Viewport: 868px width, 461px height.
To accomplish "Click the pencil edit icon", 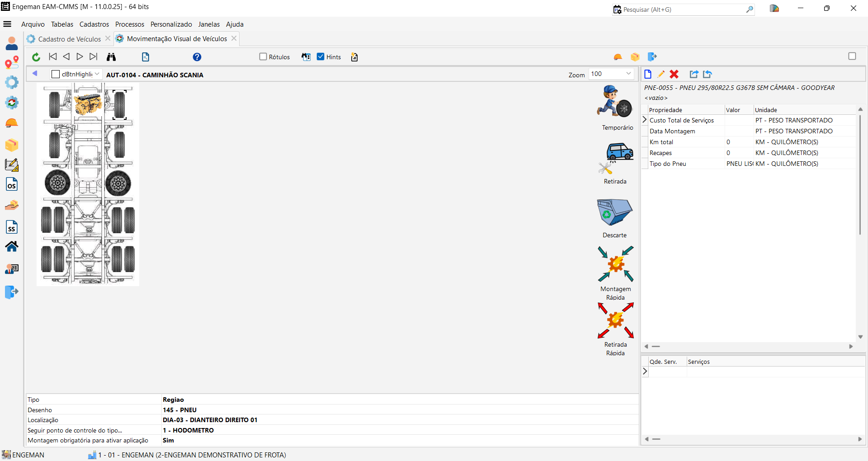I will pyautogui.click(x=661, y=75).
